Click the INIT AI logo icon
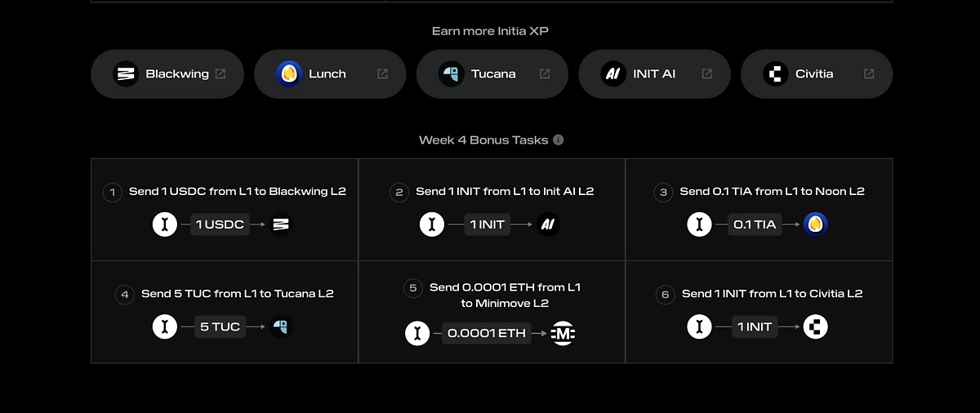980x413 pixels. 612,73
